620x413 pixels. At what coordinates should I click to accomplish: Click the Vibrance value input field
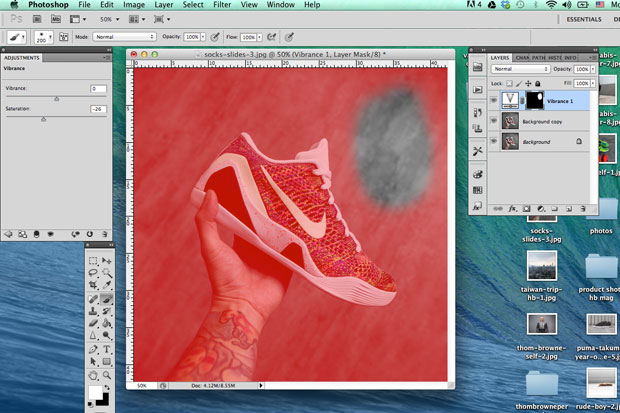(98, 88)
